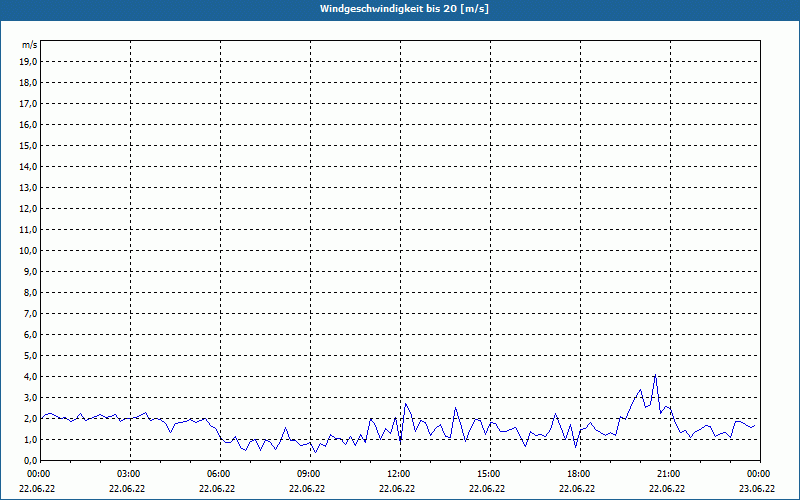The image size is (800, 500).
Task: Click the chart title 'Windgeschwindigkeit bis 20 [m/s]'
Action: [404, 9]
